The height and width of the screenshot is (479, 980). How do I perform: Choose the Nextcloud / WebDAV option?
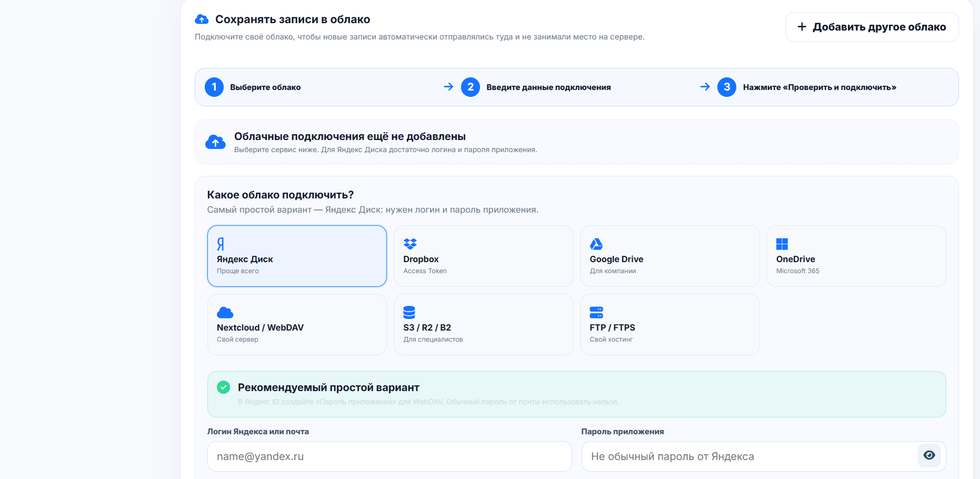(x=297, y=324)
